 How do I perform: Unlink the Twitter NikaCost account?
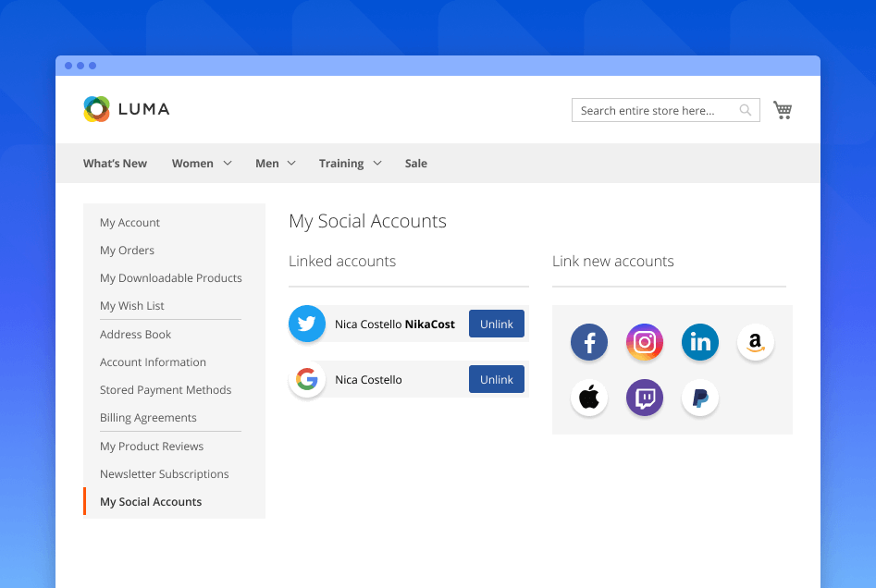[x=496, y=324]
